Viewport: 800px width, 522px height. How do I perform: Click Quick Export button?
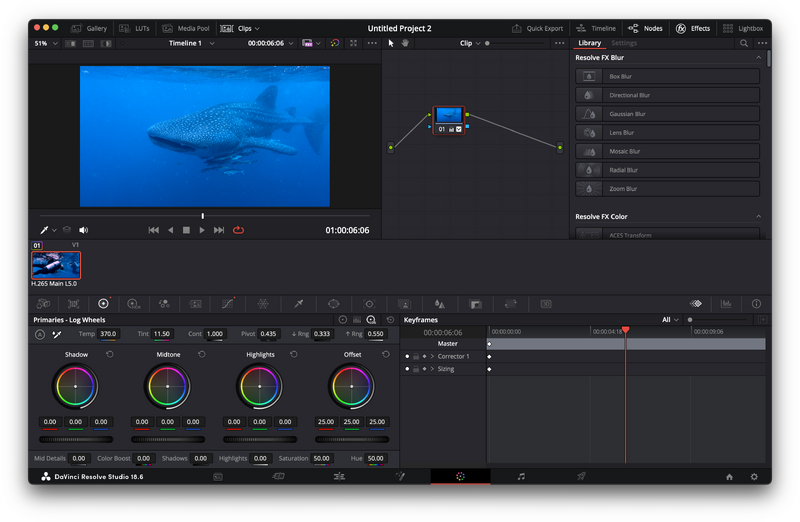537,28
